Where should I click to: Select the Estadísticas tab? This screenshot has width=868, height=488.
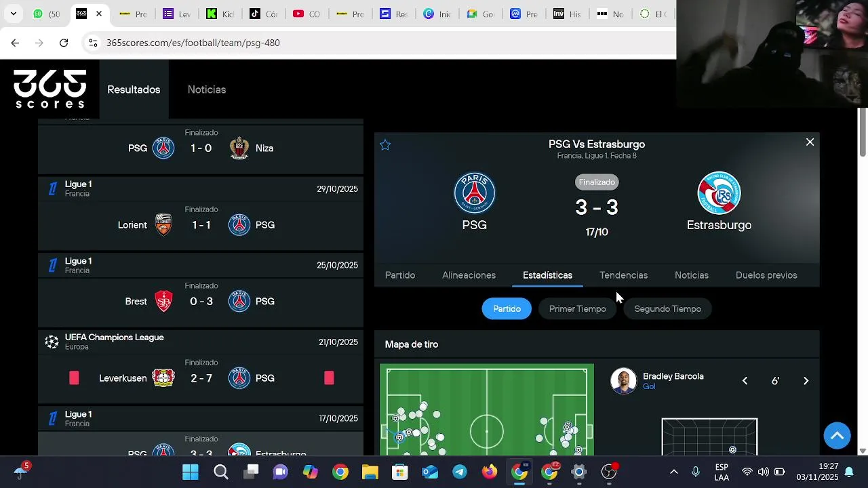click(x=547, y=275)
